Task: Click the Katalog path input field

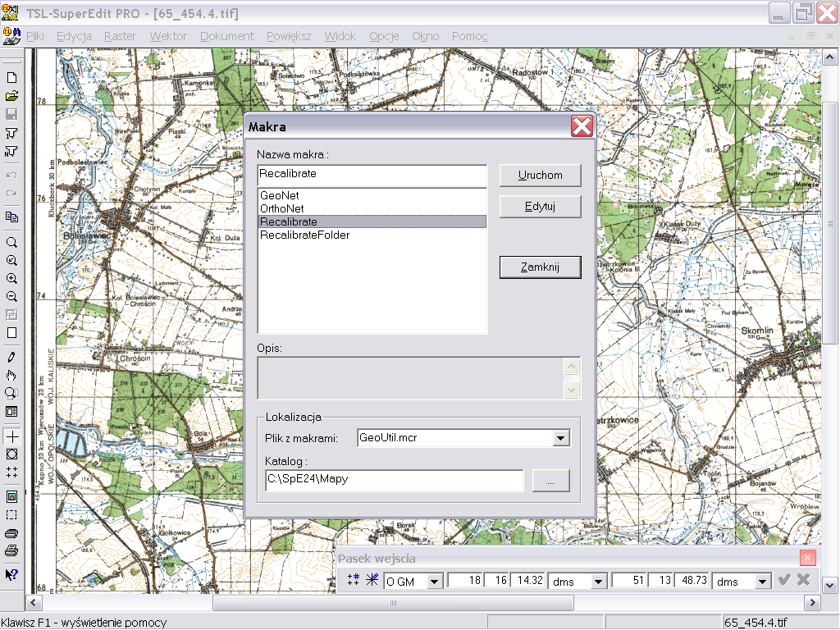Action: click(394, 480)
